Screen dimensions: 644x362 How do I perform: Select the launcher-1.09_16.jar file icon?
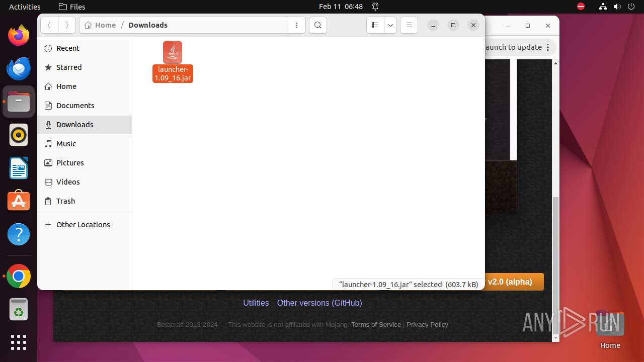(173, 52)
